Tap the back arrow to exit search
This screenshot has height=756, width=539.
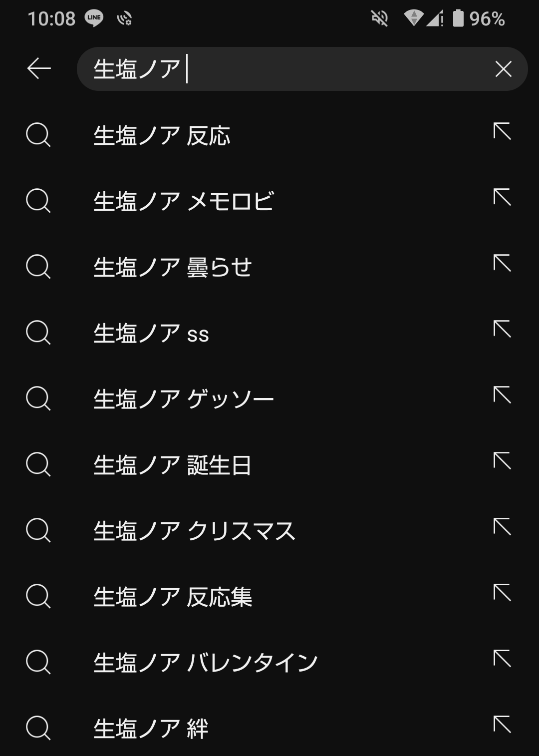click(39, 68)
